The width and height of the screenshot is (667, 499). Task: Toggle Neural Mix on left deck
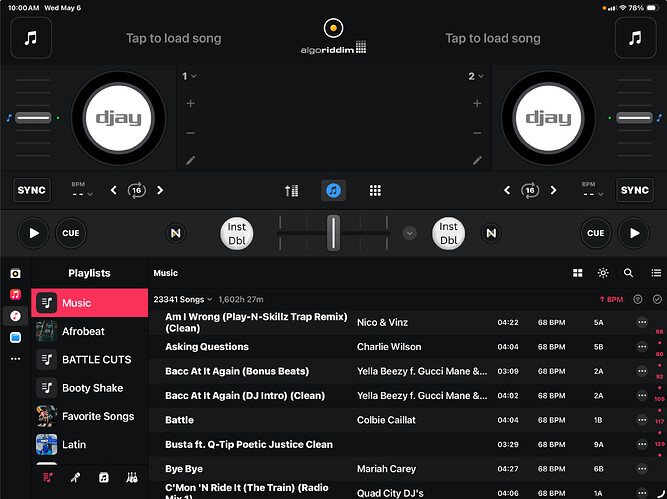tap(176, 233)
